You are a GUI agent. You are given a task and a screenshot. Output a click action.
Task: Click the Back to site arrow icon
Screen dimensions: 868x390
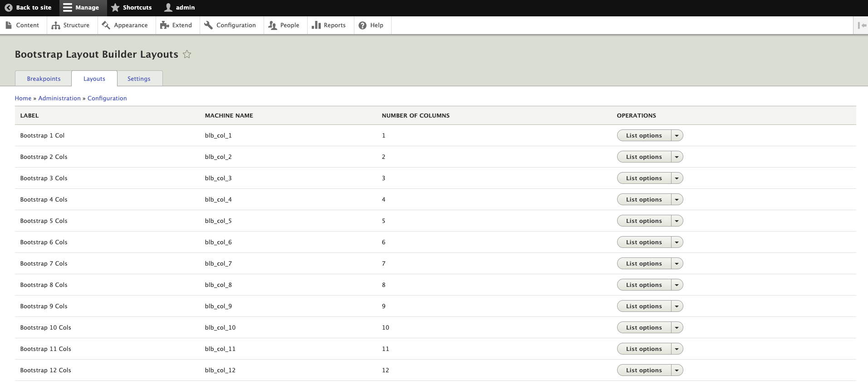[x=9, y=8]
